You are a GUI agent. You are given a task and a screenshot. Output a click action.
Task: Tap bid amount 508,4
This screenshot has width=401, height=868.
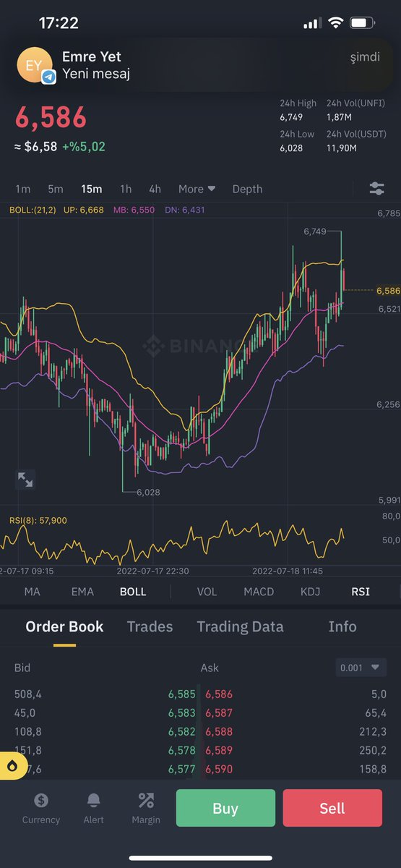[28, 694]
